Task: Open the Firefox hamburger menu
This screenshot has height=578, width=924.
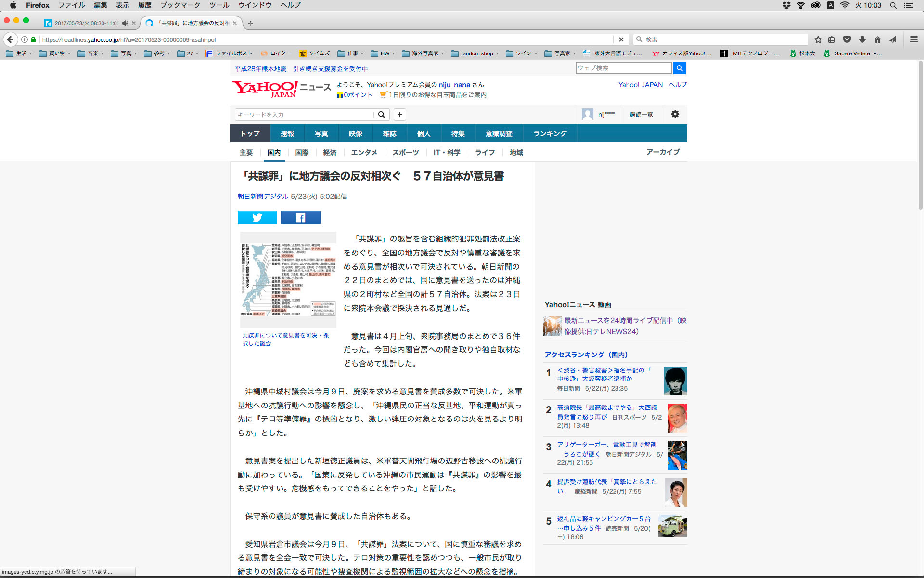Action: click(913, 39)
